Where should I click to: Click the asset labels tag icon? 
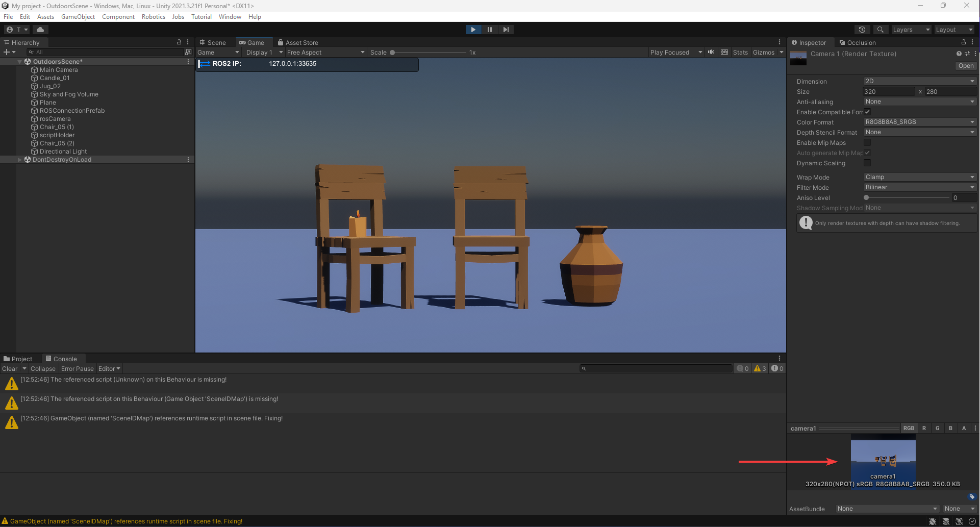pyautogui.click(x=972, y=496)
